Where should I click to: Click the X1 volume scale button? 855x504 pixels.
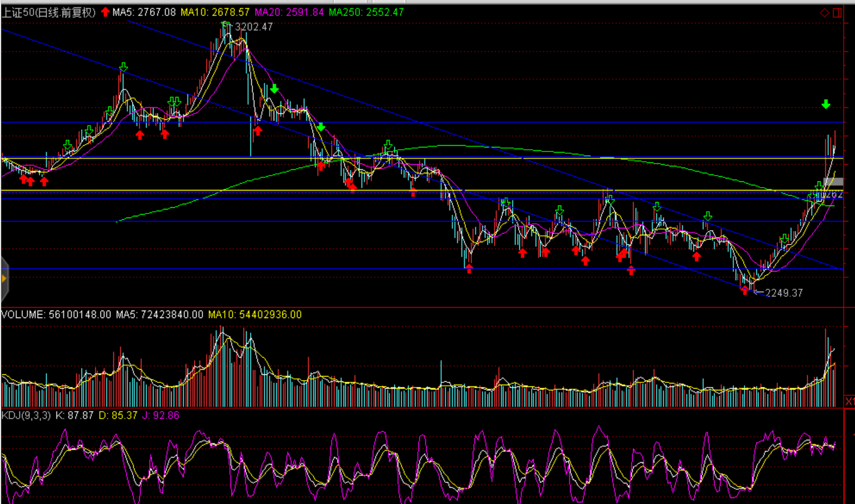click(x=849, y=401)
